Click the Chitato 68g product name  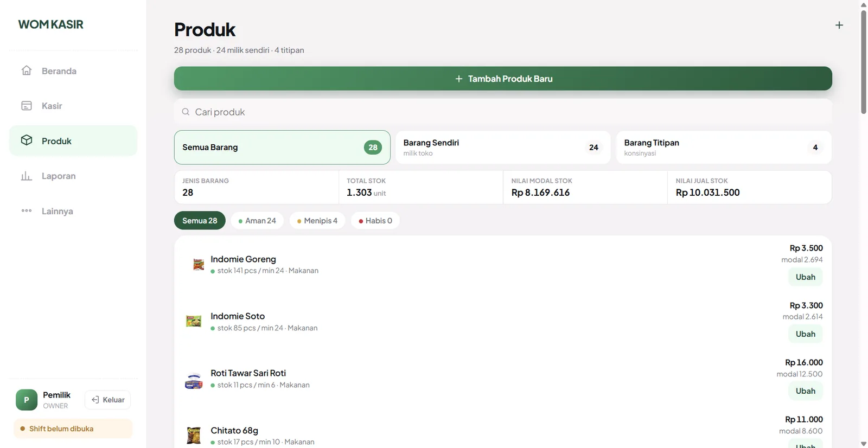(x=234, y=430)
